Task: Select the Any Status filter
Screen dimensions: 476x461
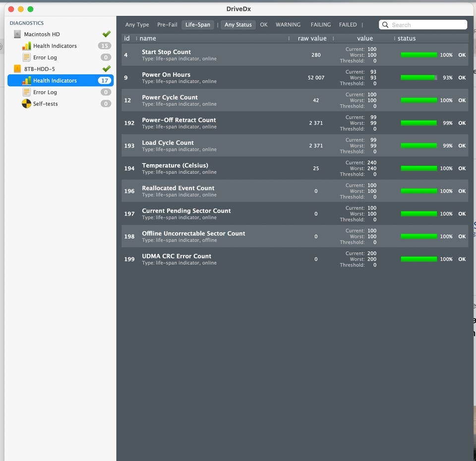Action: tap(238, 25)
